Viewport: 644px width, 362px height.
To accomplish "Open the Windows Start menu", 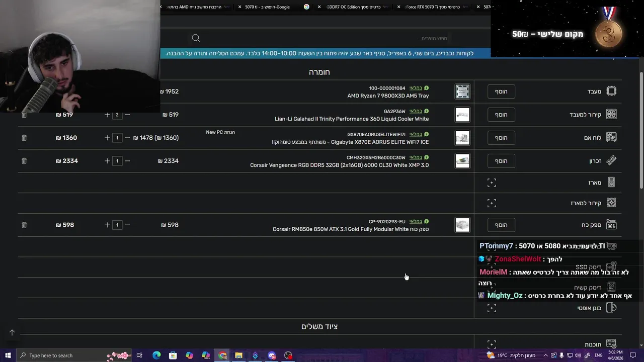I will 8,355.
